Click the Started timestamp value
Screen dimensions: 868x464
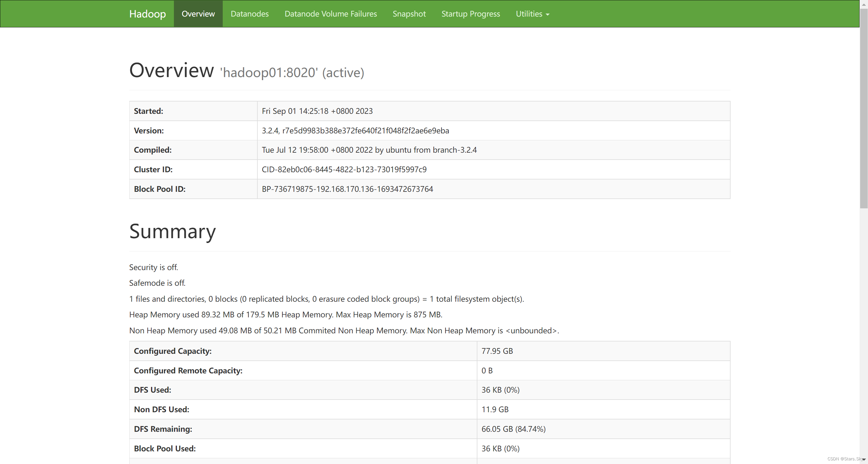point(317,111)
